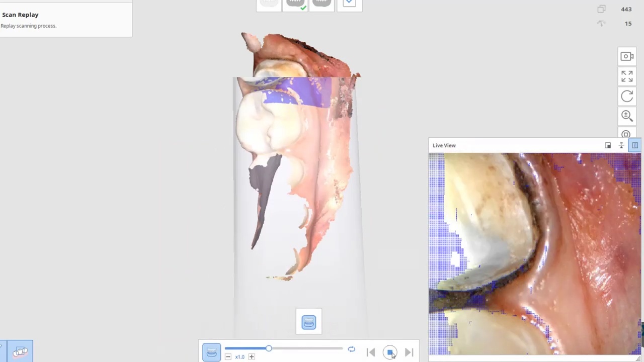Decrease replay speed with minus button
644x362 pixels.
[x=228, y=357]
